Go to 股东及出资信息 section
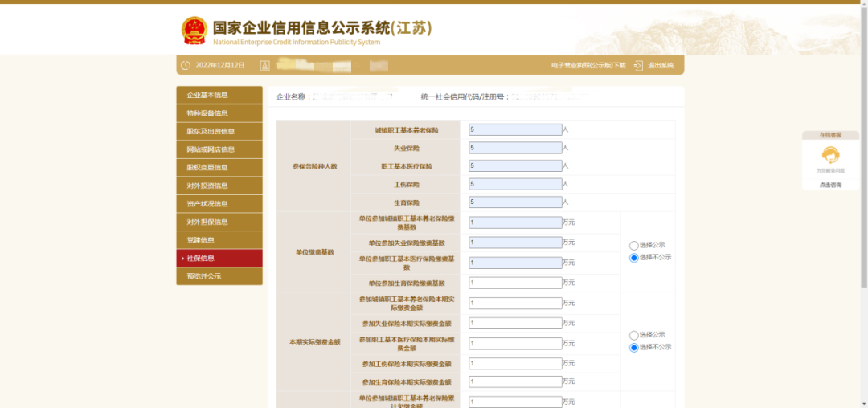868x408 pixels. (x=219, y=131)
